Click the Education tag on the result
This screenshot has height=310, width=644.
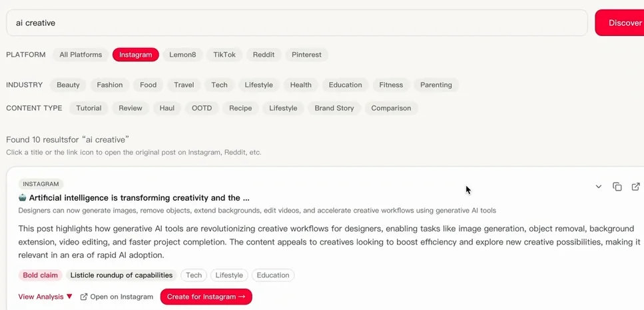pyautogui.click(x=272, y=275)
